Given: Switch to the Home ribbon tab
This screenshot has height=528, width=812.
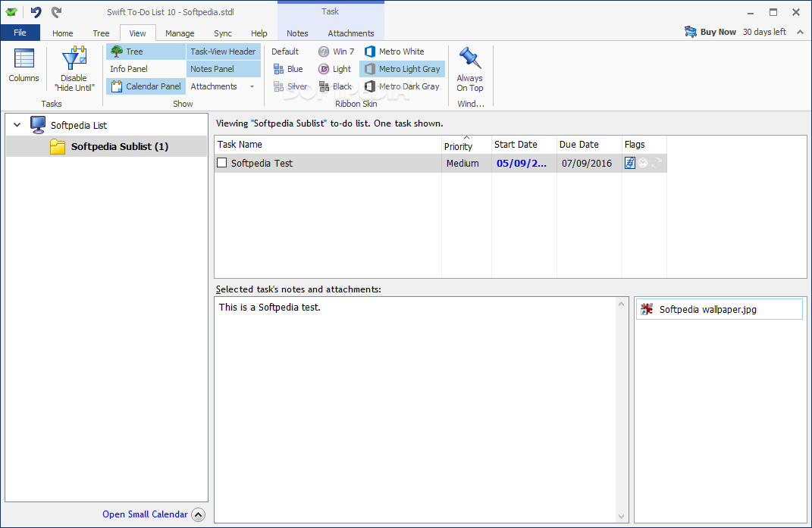Looking at the screenshot, I should point(63,33).
